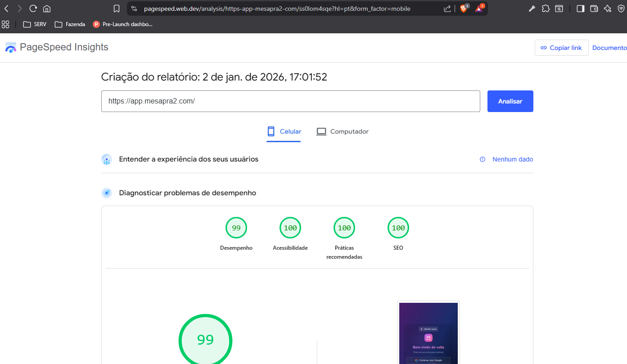Click the flashlight extension icon
Image resolution: width=627 pixels, height=364 pixels.
coord(532,9)
